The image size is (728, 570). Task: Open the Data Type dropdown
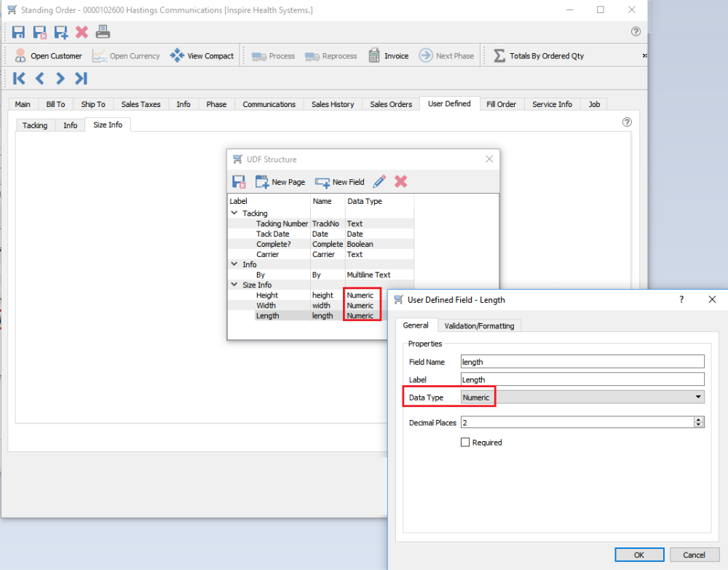click(582, 397)
